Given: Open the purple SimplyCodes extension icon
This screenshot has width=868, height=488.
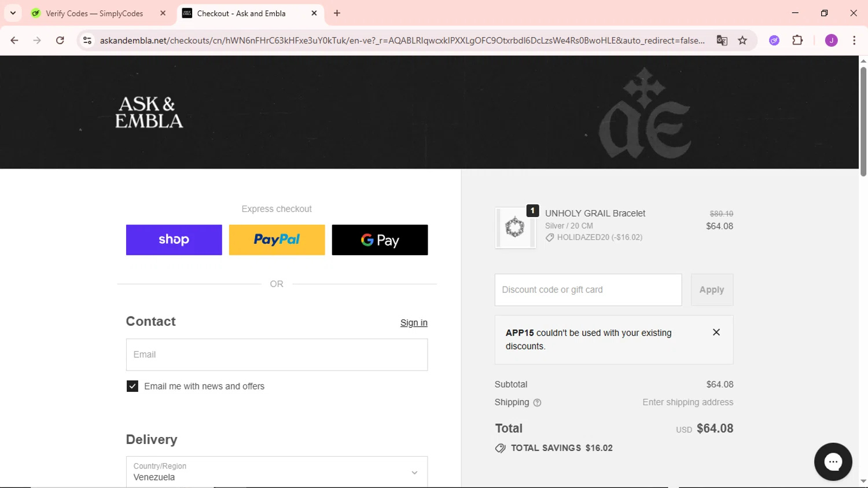Looking at the screenshot, I should pyautogui.click(x=774, y=41).
